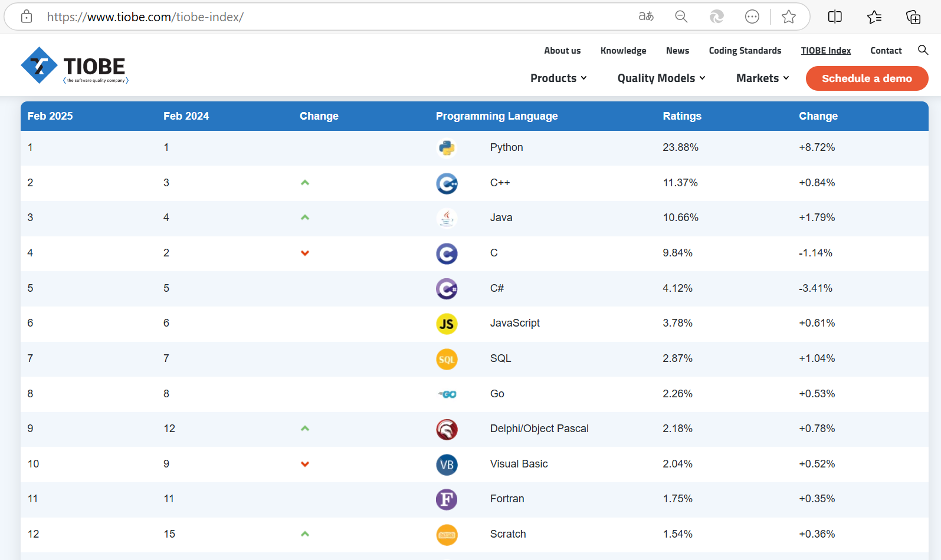Click the 10.66% rating for Java
The width and height of the screenshot is (941, 560).
680,218
